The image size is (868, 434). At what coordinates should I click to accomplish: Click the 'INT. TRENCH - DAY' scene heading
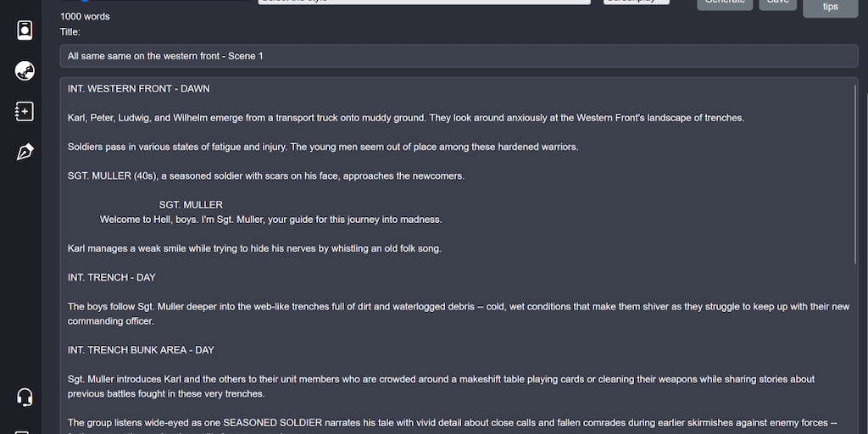point(112,277)
